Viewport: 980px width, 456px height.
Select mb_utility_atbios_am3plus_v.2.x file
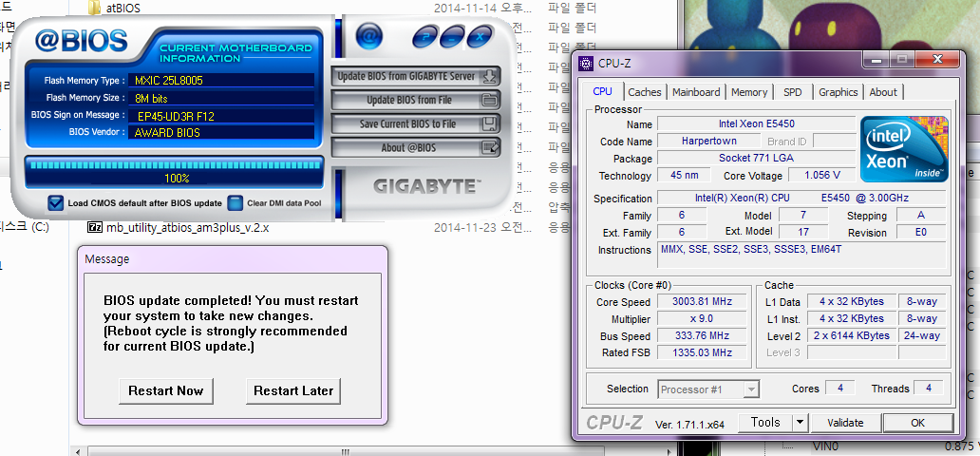click(x=187, y=228)
